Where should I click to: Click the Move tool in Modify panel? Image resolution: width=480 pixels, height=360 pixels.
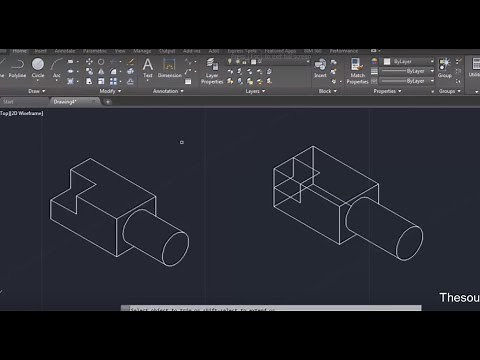[89, 62]
